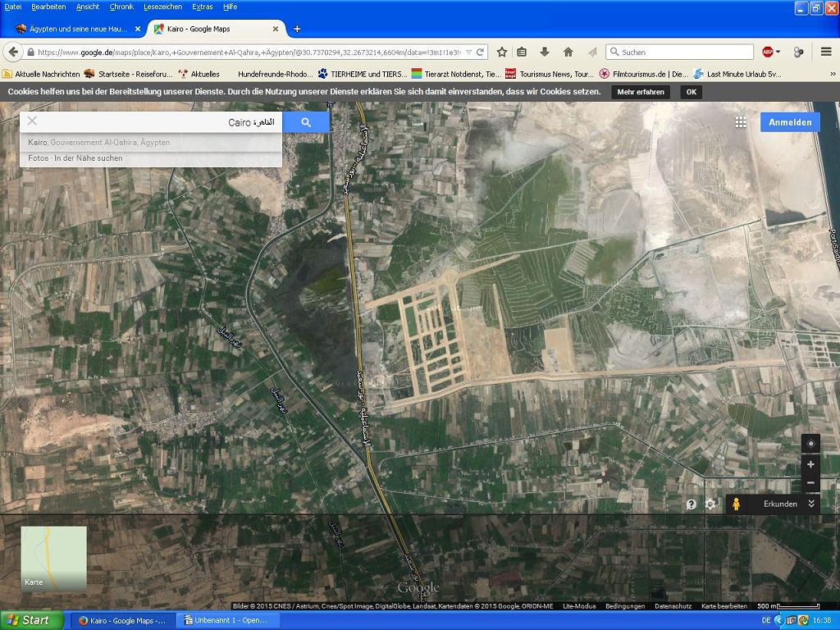Zoom out the map with minus button

(810, 483)
